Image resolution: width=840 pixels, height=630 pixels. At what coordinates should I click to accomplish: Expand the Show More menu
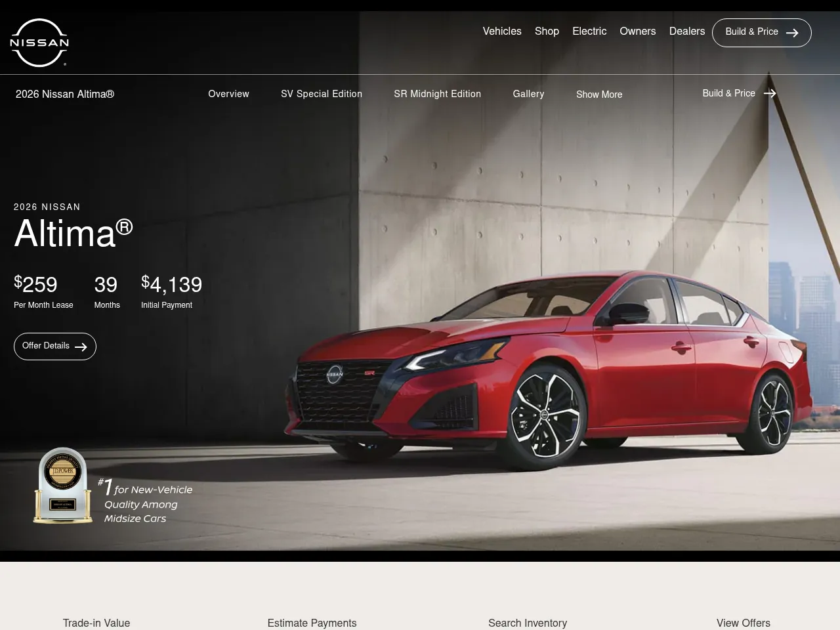coord(598,94)
